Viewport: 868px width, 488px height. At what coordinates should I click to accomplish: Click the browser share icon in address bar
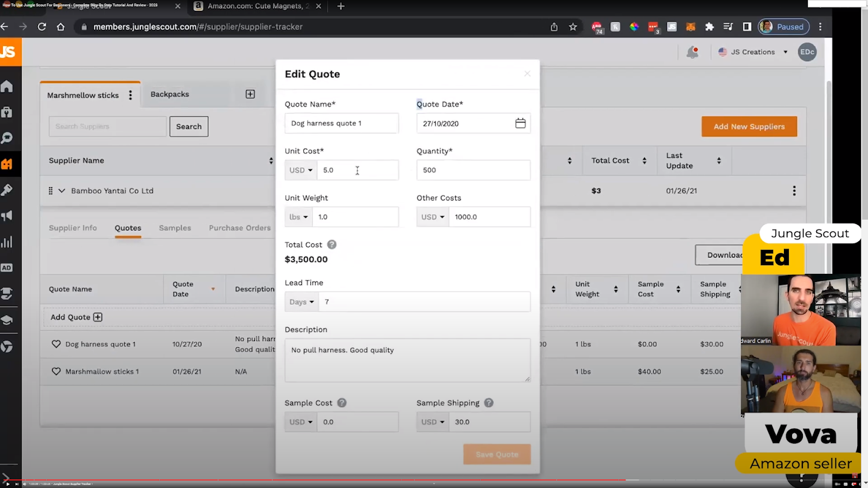pyautogui.click(x=554, y=27)
